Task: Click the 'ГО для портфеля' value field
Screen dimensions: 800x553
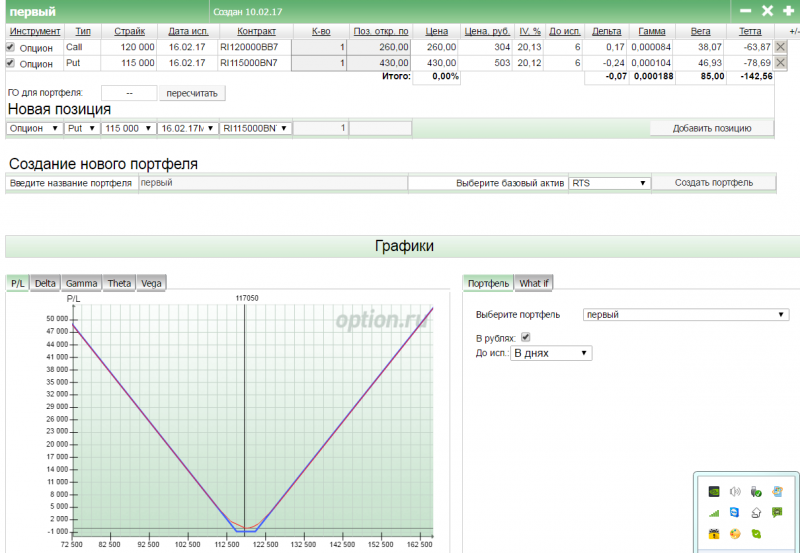Action: [x=129, y=93]
